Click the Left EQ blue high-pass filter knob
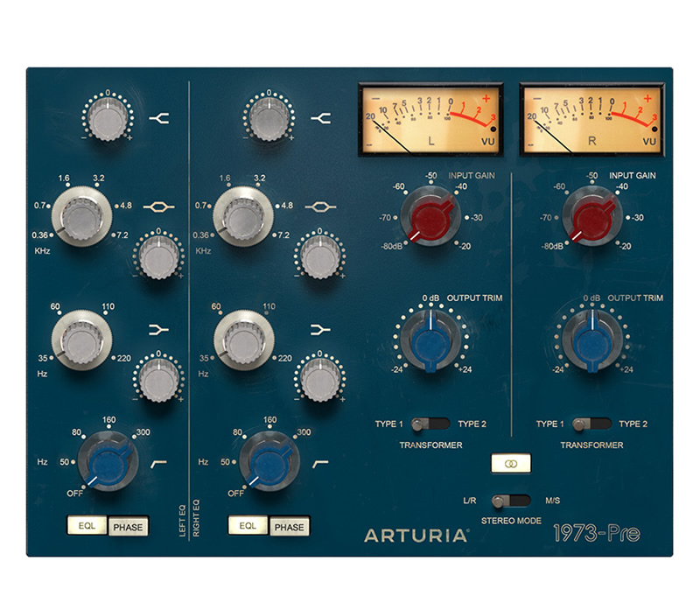This screenshot has height=610, width=700. (x=108, y=462)
